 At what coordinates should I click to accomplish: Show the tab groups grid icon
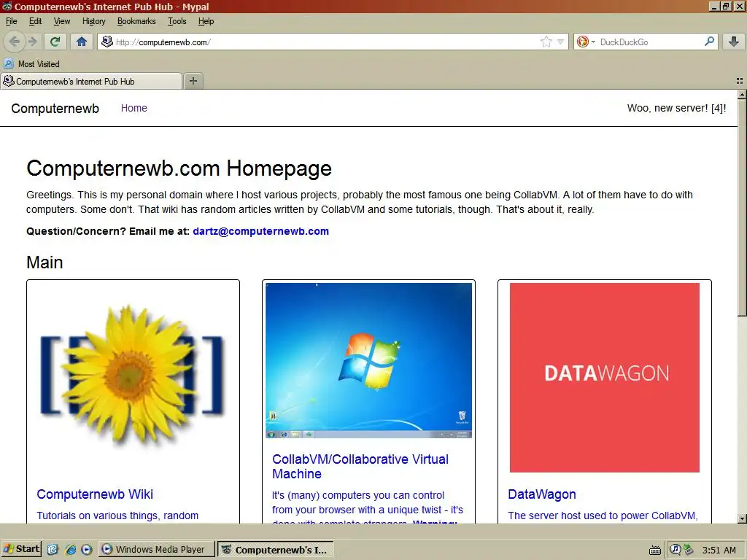point(740,81)
